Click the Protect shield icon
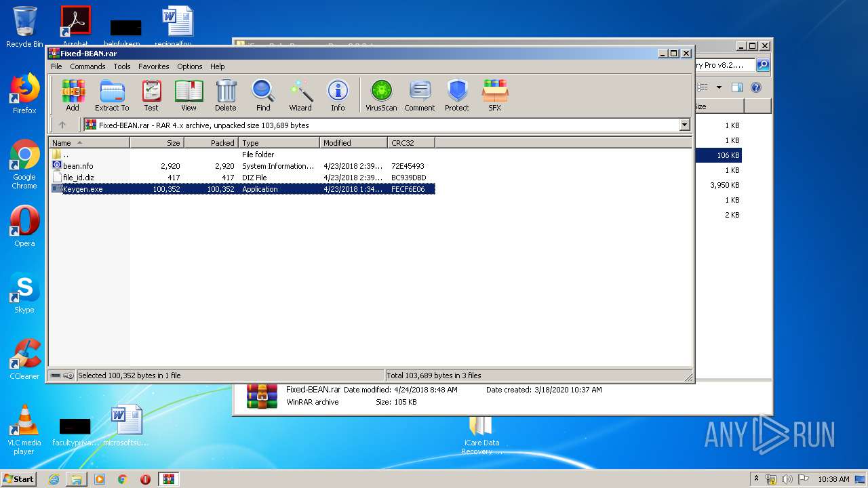Screen dimensions: 868x488 point(457,95)
